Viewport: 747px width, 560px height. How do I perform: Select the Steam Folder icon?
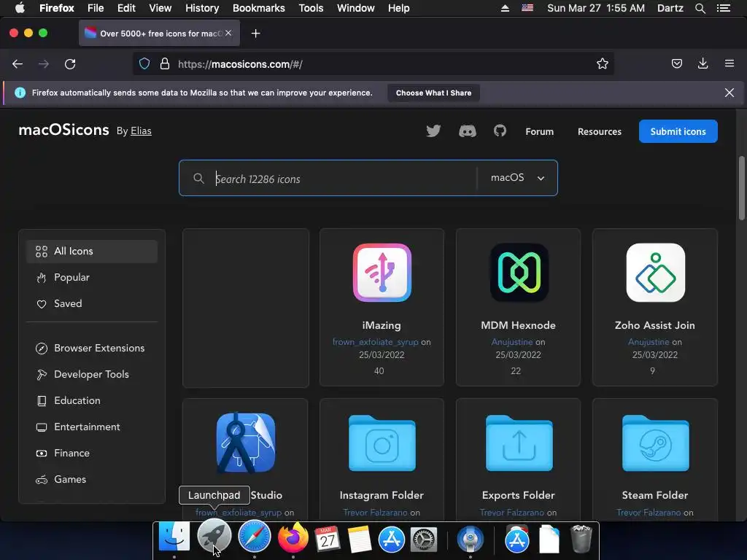point(656,443)
